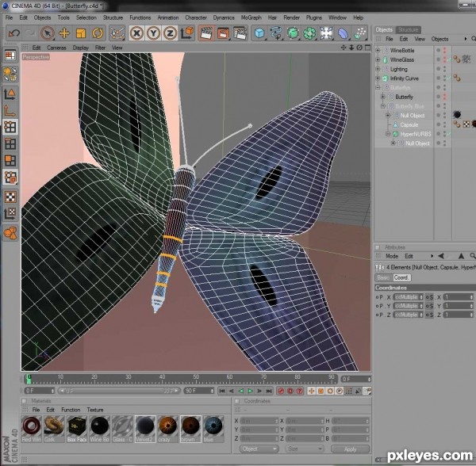Image resolution: width=476 pixels, height=466 pixels.
Task: Click the P . X position field
Action: pyautogui.click(x=408, y=297)
